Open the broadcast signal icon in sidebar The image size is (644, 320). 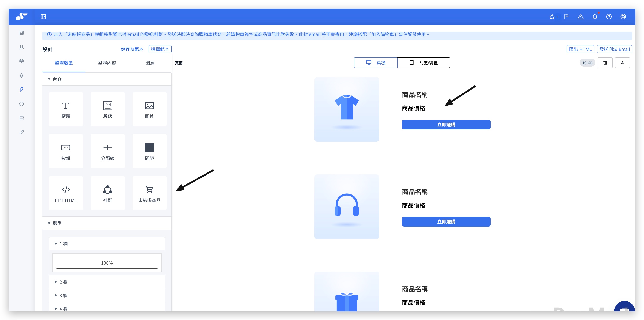pos(22,61)
